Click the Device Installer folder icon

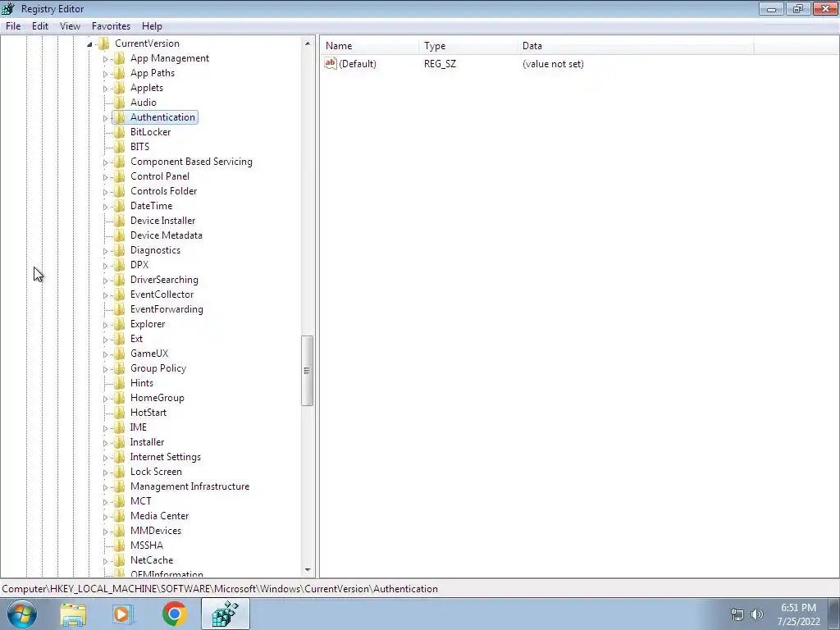pyautogui.click(x=120, y=221)
